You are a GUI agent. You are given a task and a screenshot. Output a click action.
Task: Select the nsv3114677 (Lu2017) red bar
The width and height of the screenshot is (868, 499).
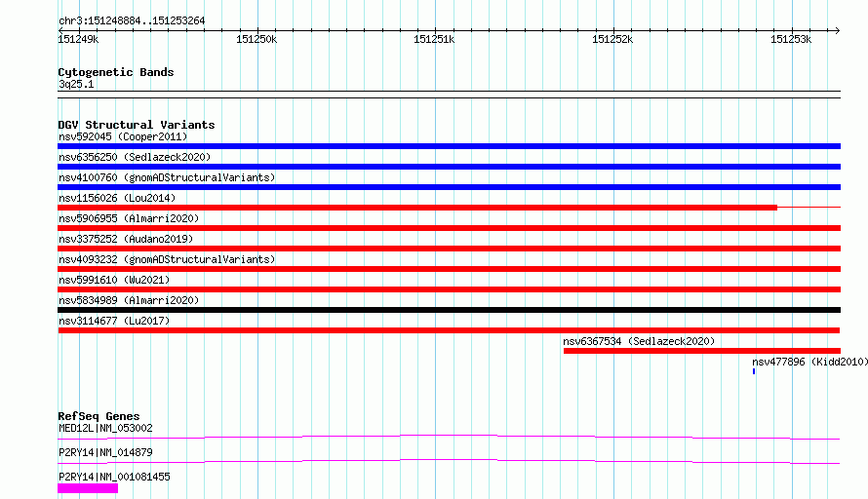[x=449, y=330]
